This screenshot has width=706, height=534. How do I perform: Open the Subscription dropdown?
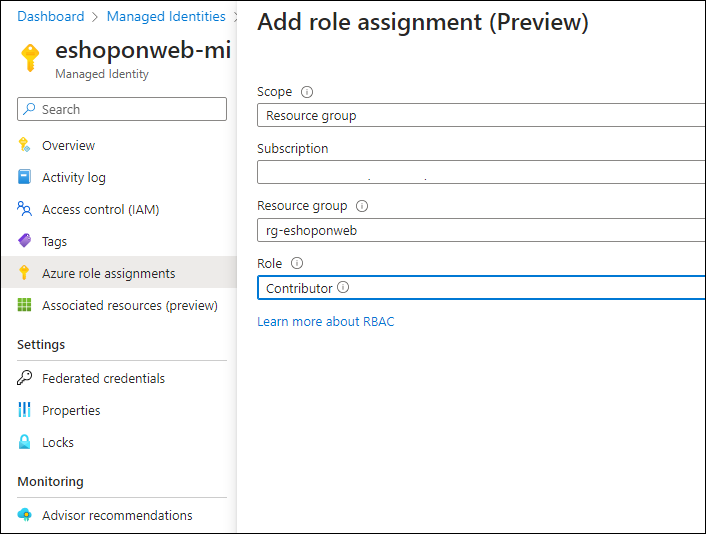(481, 172)
